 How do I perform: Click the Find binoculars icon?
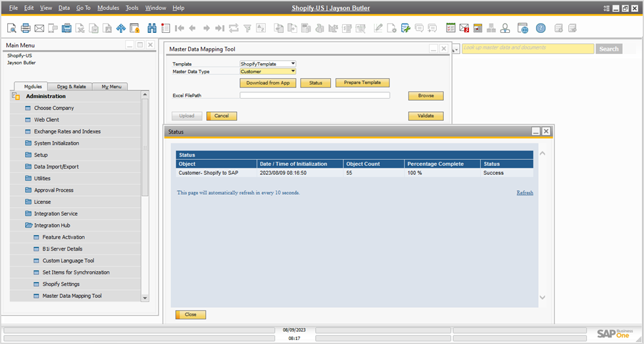[152, 28]
